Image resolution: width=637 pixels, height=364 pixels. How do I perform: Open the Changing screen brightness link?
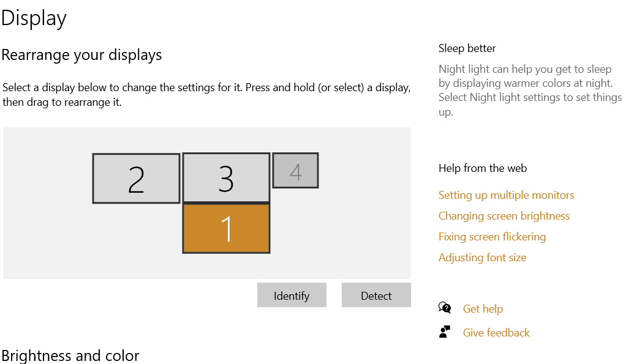click(x=503, y=216)
